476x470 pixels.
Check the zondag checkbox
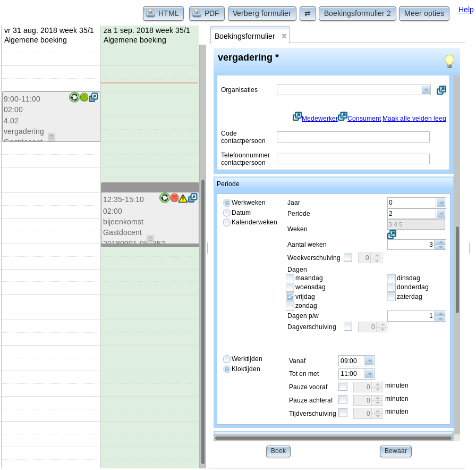coord(290,306)
